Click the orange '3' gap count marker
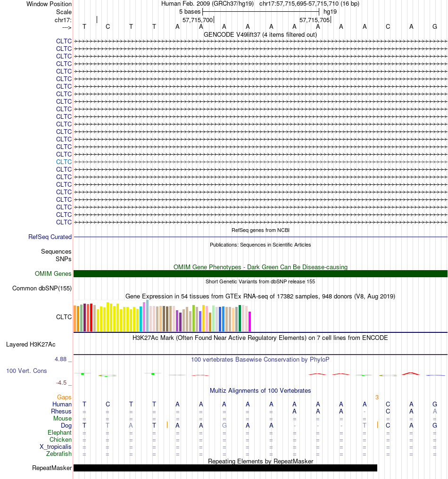 [x=377, y=397]
